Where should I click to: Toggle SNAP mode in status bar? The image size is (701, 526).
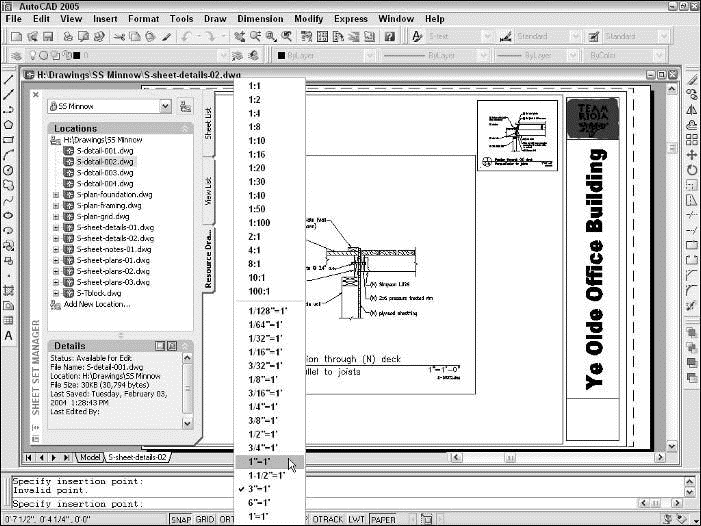point(181,519)
